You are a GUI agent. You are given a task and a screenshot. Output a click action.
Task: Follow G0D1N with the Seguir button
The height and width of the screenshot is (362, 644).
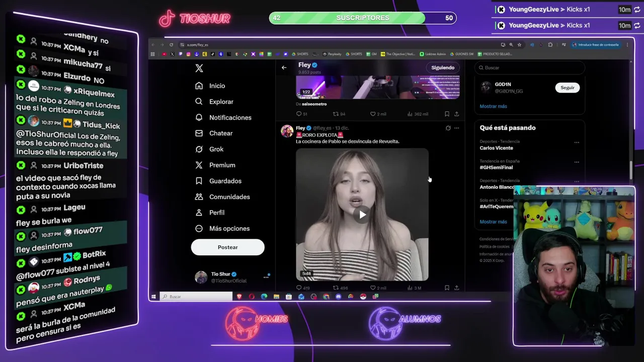tap(568, 87)
